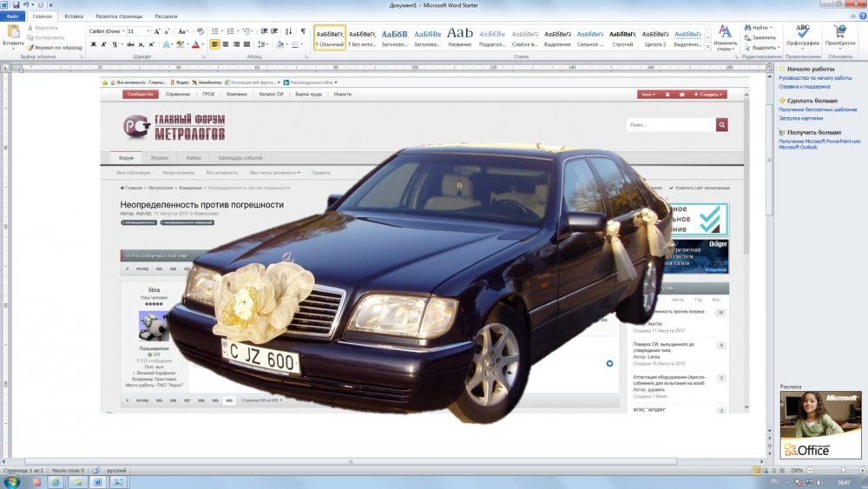Click the Help question mark icon

click(x=861, y=16)
